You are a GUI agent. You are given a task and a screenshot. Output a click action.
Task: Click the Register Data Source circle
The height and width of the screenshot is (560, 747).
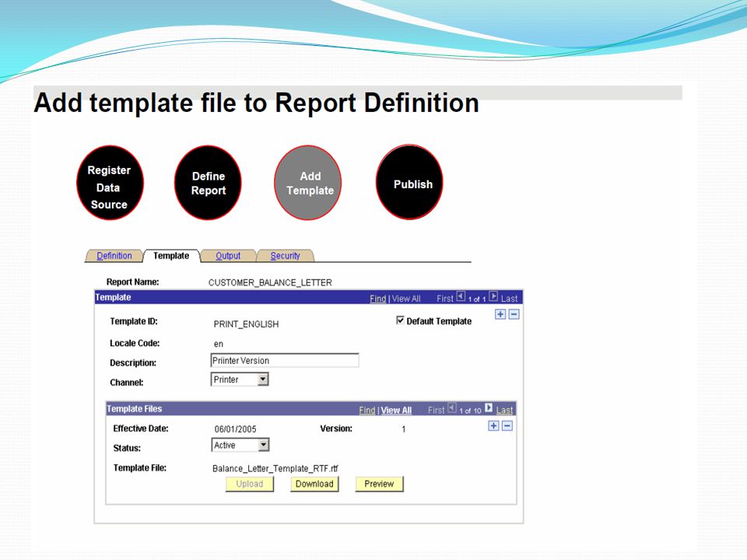(x=110, y=183)
